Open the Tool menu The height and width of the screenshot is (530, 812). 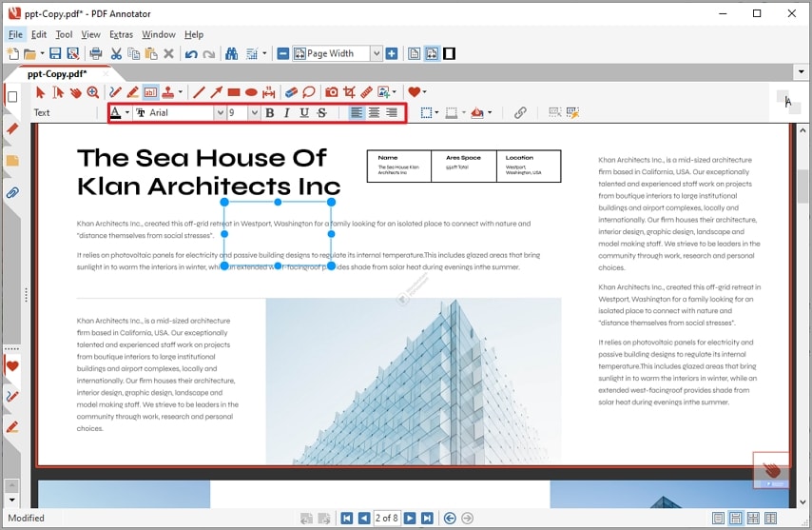(x=64, y=34)
